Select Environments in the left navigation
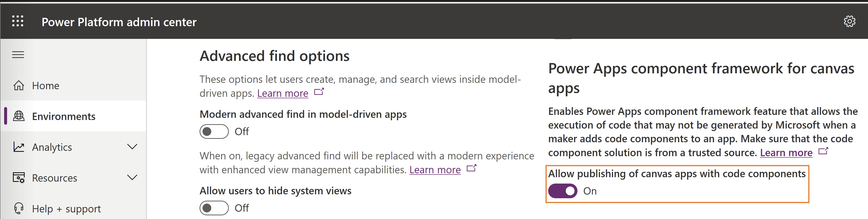 pyautogui.click(x=63, y=116)
